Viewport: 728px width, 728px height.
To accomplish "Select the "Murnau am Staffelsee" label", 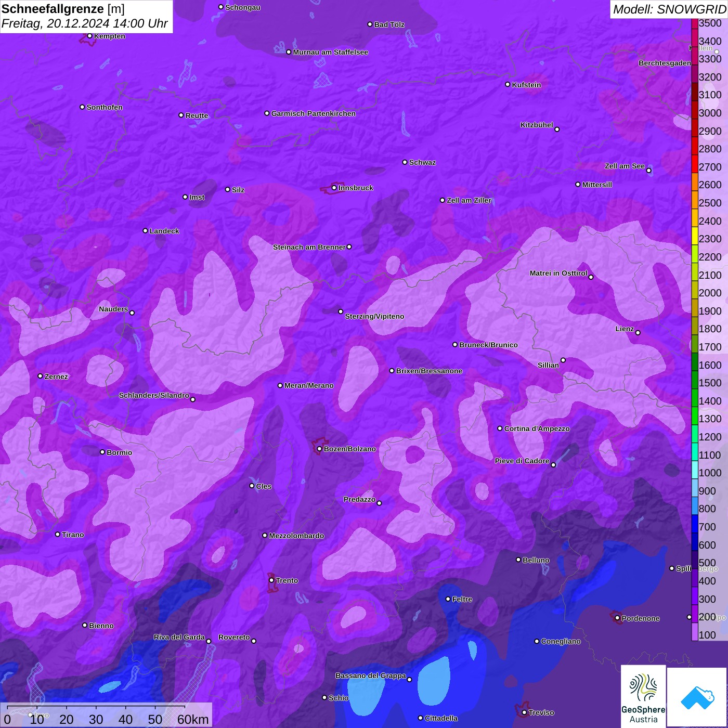I will click(x=331, y=52).
